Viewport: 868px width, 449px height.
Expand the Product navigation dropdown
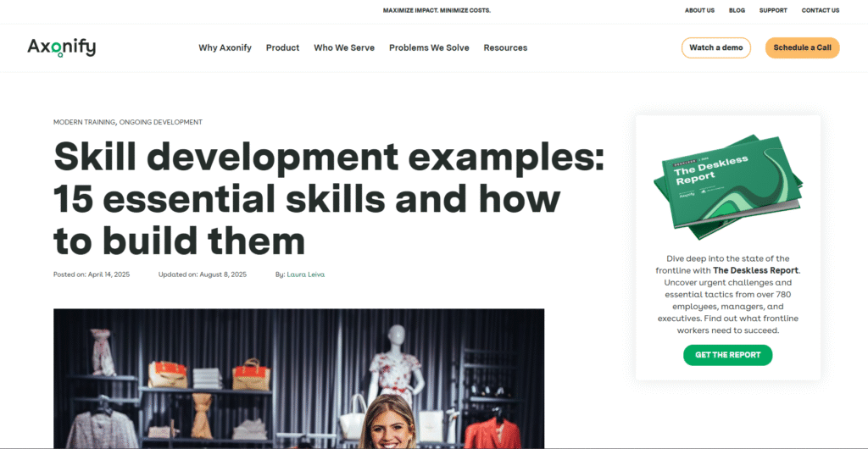[282, 48]
